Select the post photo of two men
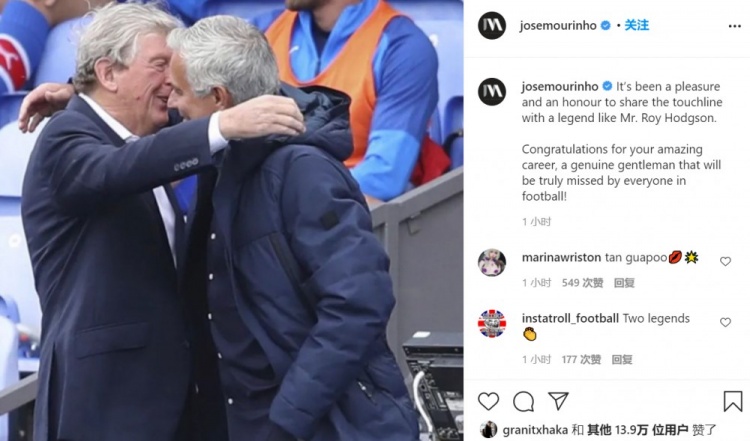 point(232,220)
